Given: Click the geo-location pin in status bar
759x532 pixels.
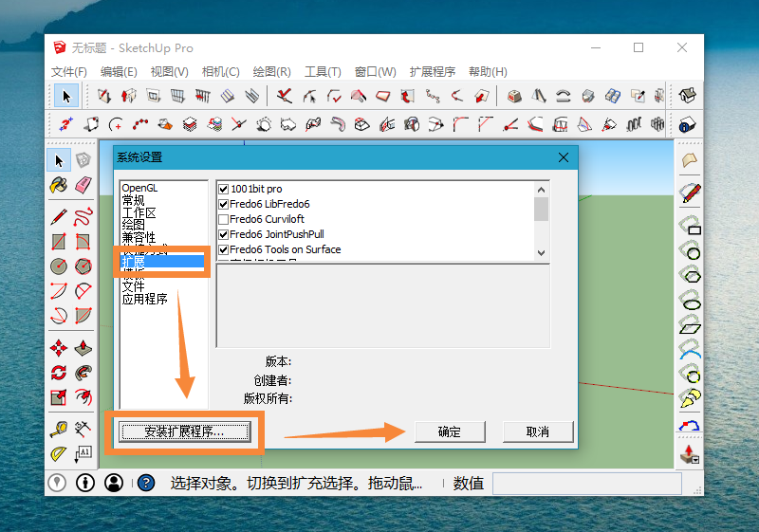Looking at the screenshot, I should (x=57, y=483).
